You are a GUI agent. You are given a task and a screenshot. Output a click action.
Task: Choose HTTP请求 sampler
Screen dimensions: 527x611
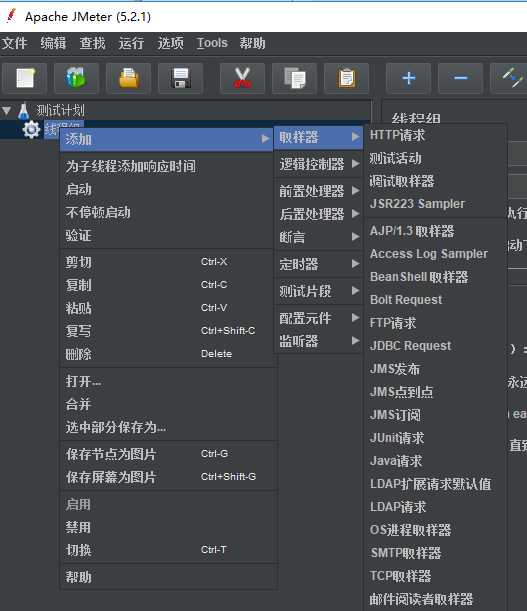tap(435, 135)
